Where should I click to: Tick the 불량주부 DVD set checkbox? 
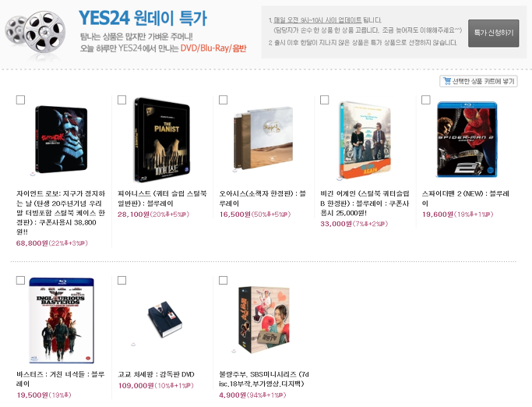pyautogui.click(x=224, y=280)
